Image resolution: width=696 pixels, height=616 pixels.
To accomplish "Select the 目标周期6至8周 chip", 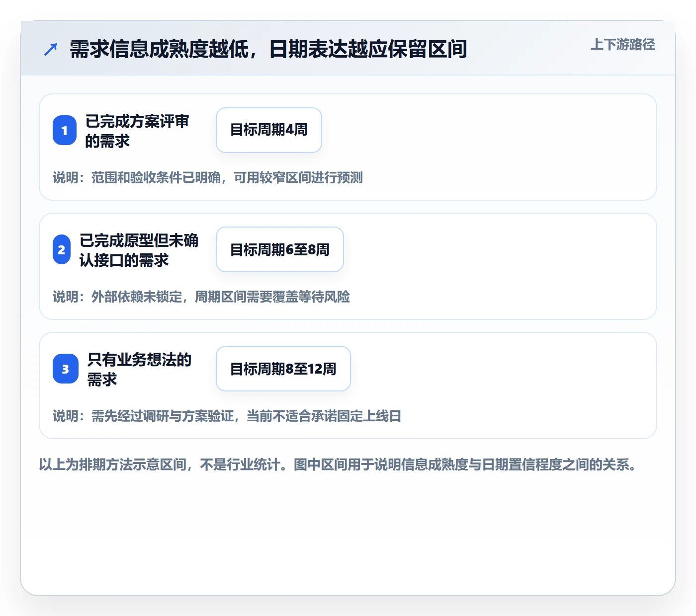I will tap(280, 249).
